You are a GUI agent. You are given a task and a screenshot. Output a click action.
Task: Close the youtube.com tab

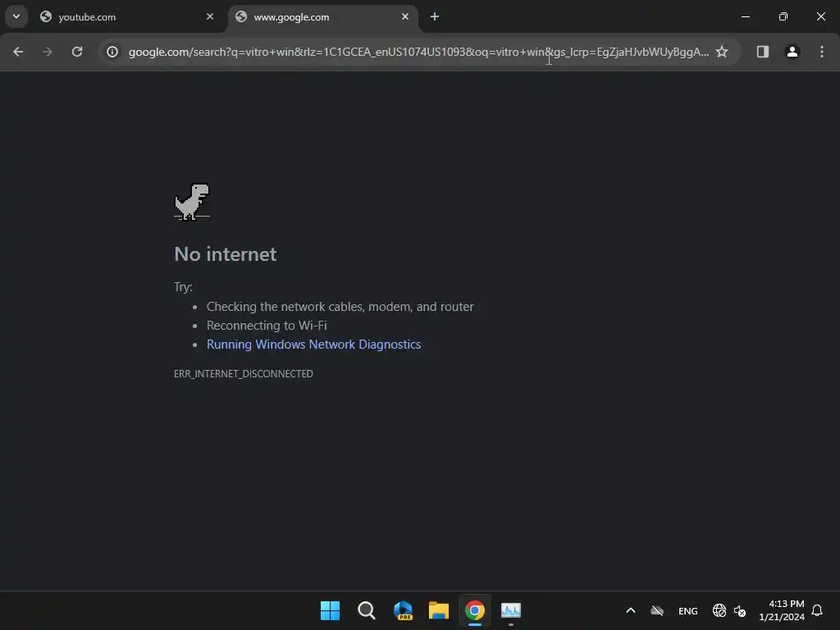click(210, 16)
